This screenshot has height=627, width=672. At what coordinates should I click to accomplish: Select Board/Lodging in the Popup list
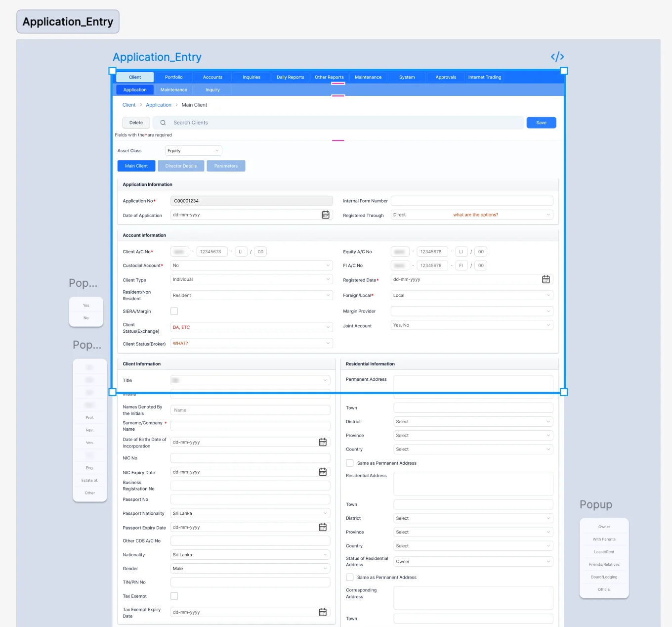click(604, 577)
